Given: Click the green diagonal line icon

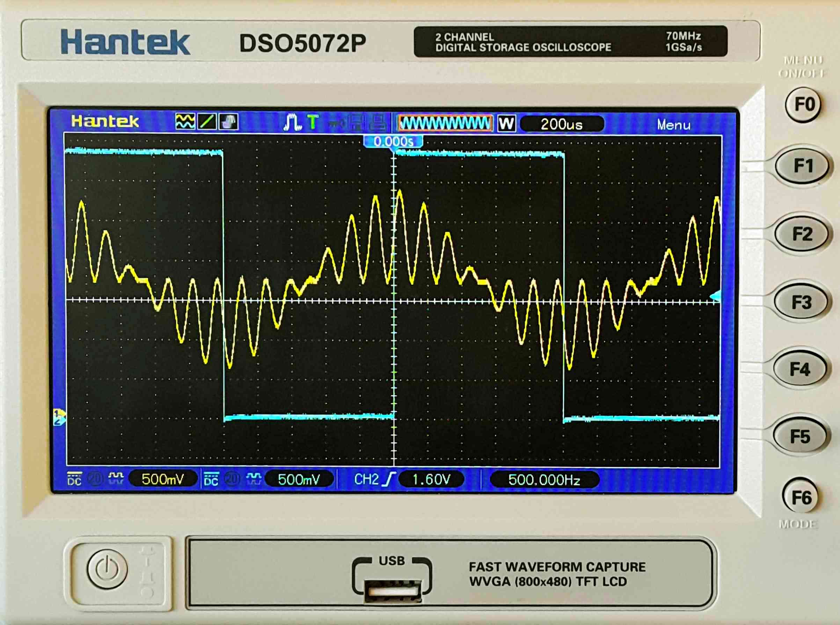Looking at the screenshot, I should [x=207, y=122].
